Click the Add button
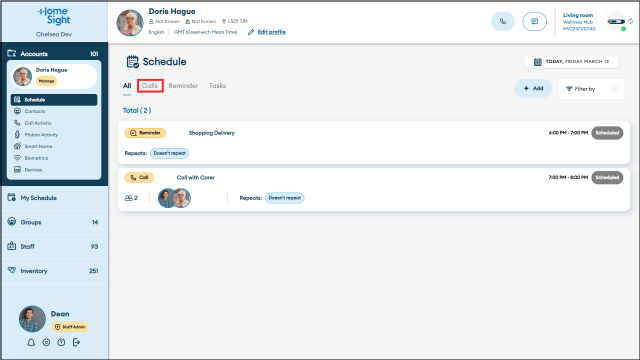The height and width of the screenshot is (360, 640). point(533,89)
